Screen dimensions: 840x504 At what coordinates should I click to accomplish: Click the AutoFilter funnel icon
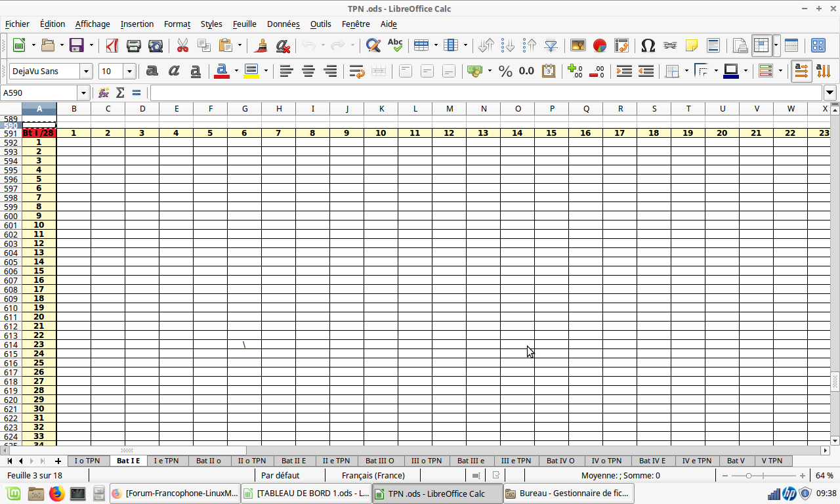551,45
